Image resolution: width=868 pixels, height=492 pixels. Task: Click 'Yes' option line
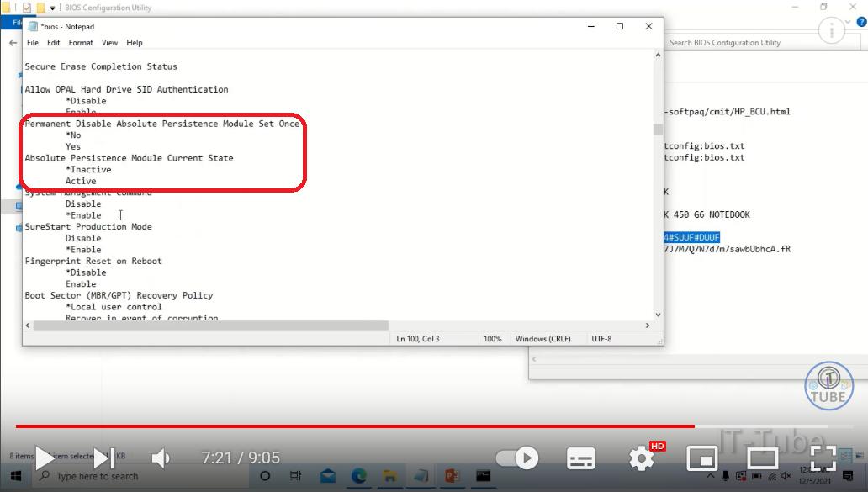point(73,146)
